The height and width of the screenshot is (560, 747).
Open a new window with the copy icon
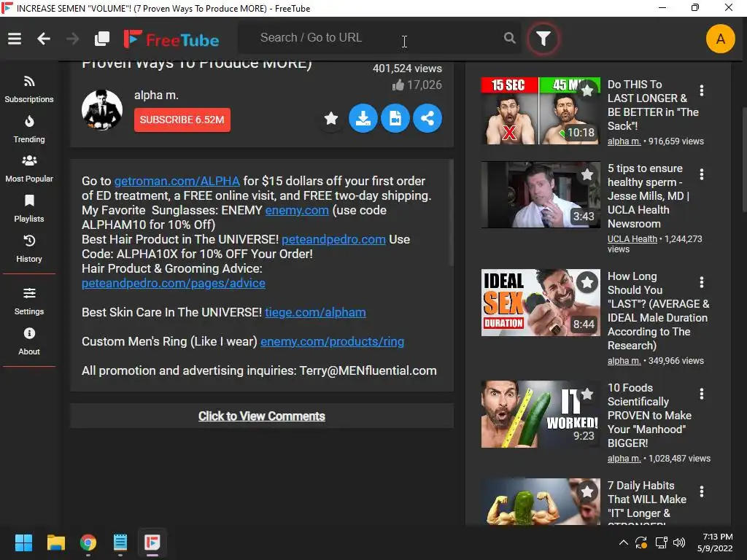[102, 39]
